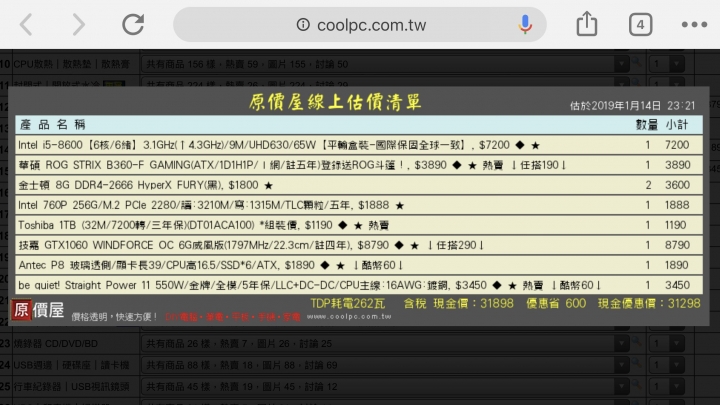Select the Toshiba 1TB hard drive row
The width and height of the screenshot is (720, 405).
(x=359, y=225)
